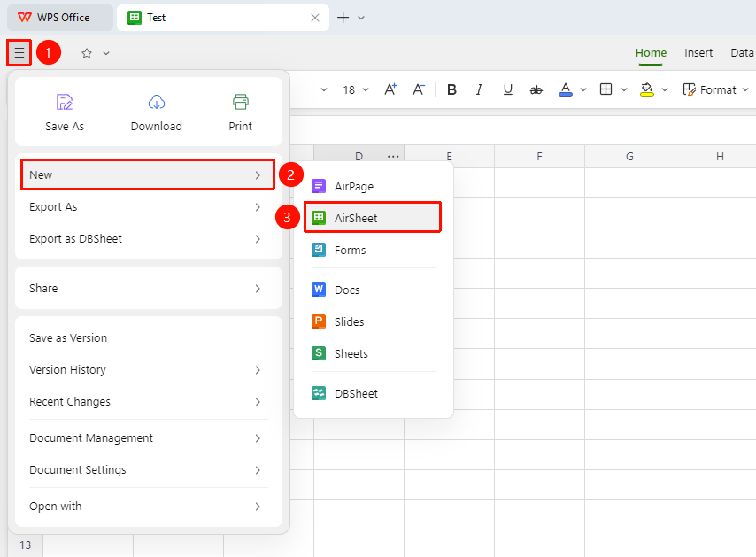Increase font size with A+ icon

(x=390, y=89)
